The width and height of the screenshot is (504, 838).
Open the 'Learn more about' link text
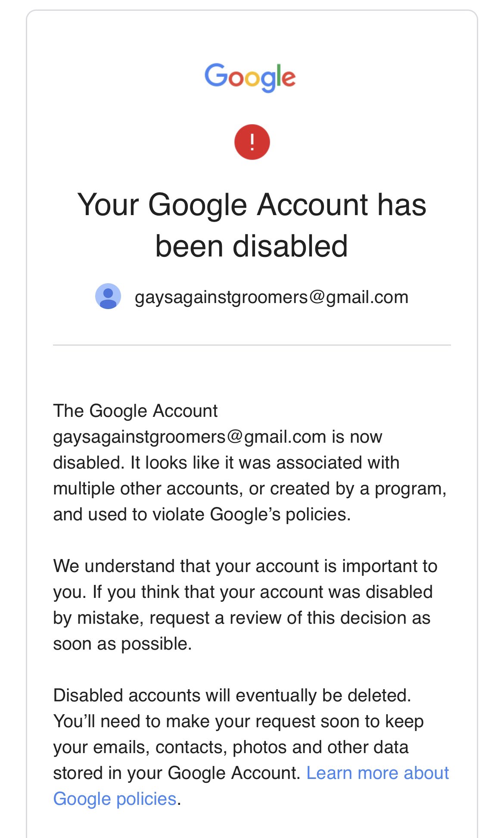click(x=378, y=773)
